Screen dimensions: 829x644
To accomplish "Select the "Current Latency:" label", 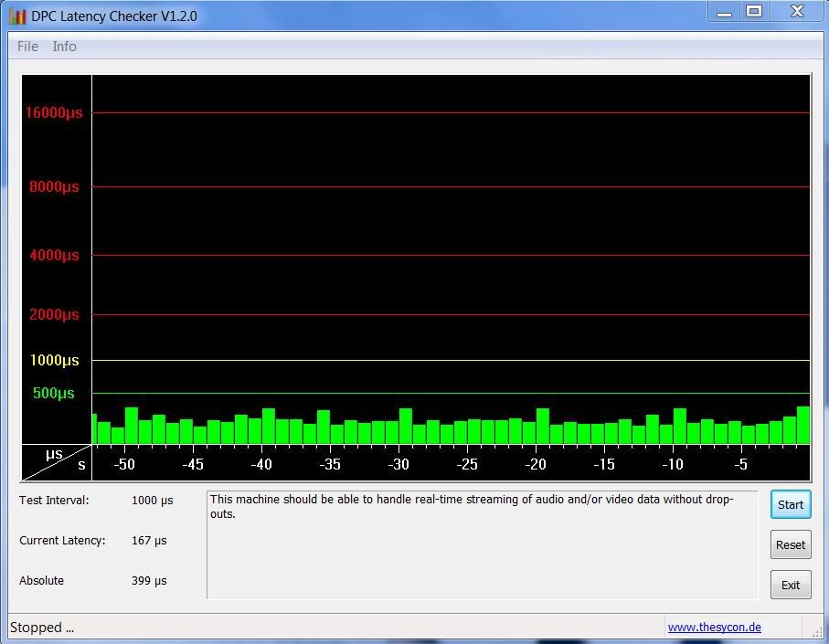I will click(x=62, y=541).
